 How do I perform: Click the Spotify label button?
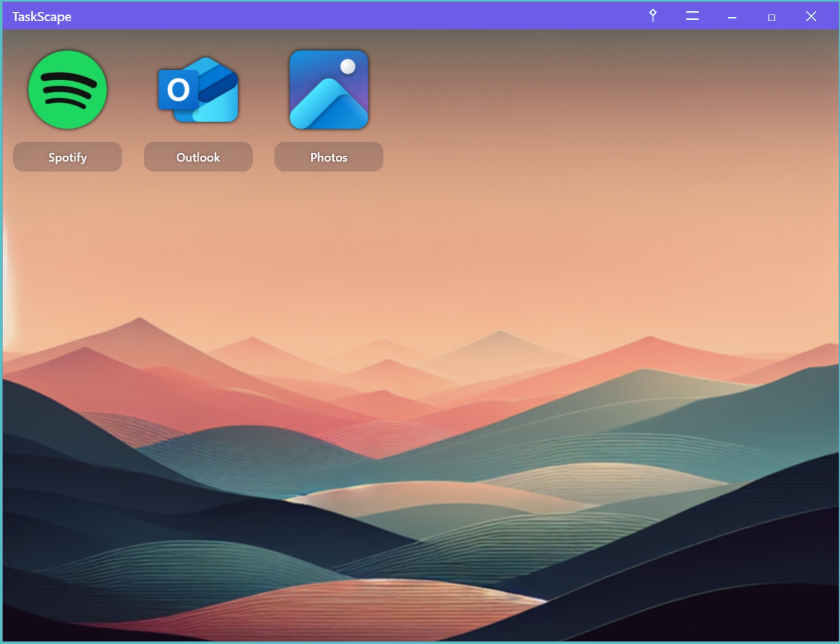click(67, 157)
